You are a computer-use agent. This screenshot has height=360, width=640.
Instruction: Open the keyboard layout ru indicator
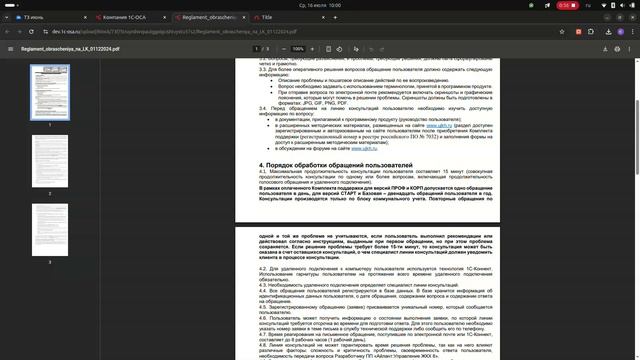pos(588,5)
